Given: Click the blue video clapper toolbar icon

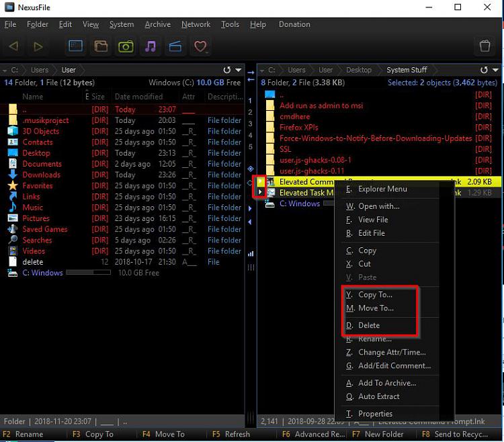Looking at the screenshot, I should pyautogui.click(x=175, y=46).
